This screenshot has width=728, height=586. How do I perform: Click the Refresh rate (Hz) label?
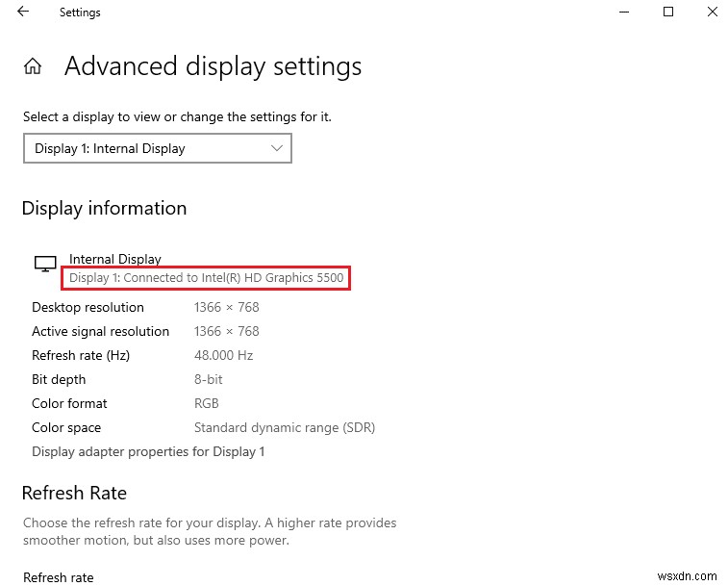pyautogui.click(x=81, y=355)
